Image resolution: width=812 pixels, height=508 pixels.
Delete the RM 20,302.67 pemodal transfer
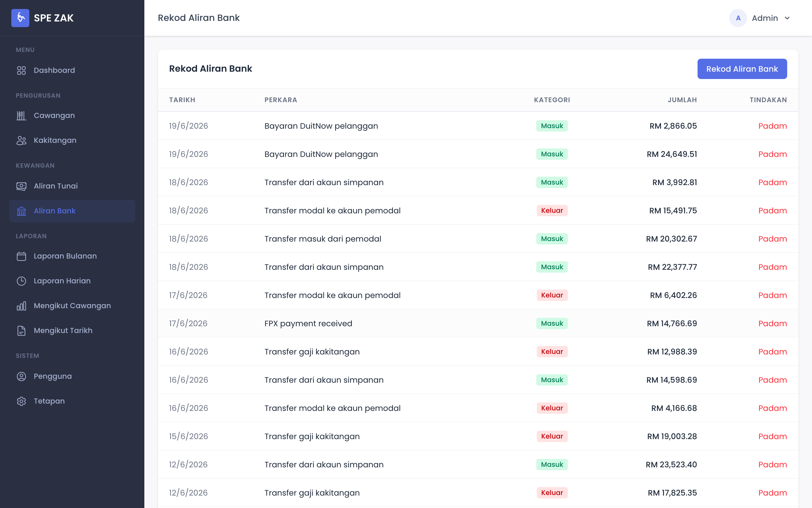[x=773, y=239]
